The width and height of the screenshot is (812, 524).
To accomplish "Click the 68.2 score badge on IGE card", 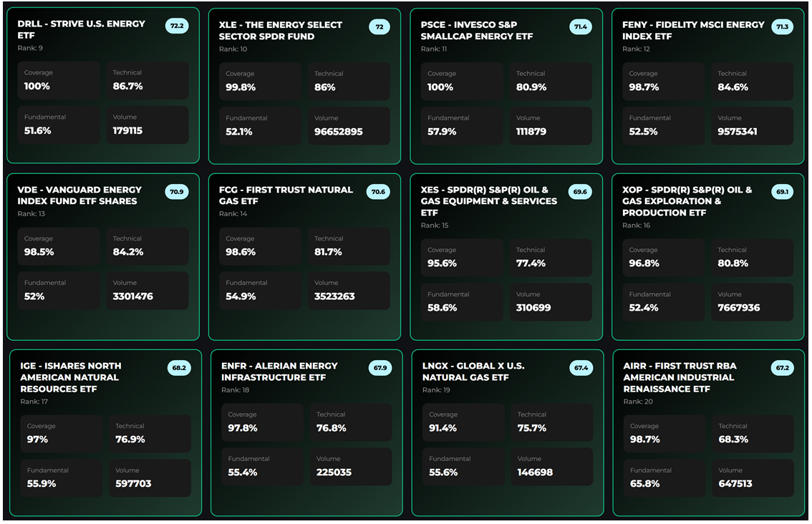I will coord(178,367).
